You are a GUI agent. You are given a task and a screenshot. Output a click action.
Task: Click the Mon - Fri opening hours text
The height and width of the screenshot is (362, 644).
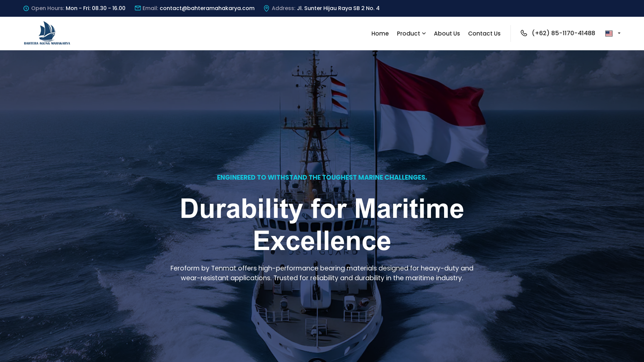pos(96,8)
